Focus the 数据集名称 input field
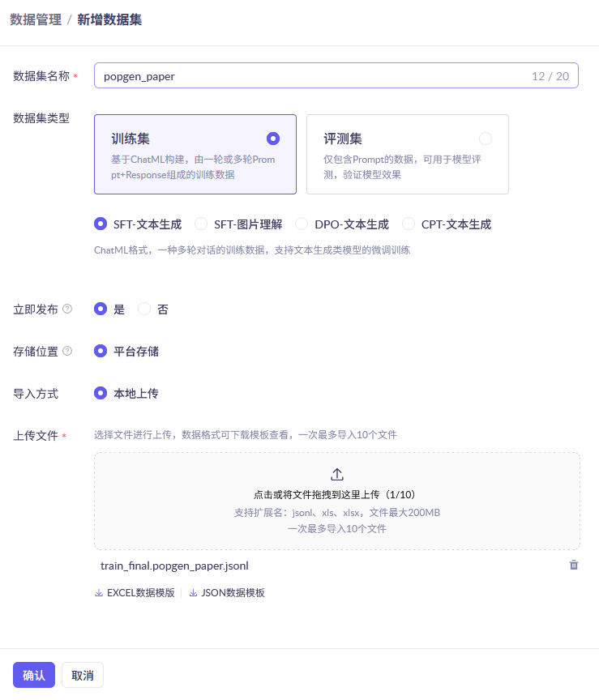Image resolution: width=599 pixels, height=700 pixels. point(308,76)
